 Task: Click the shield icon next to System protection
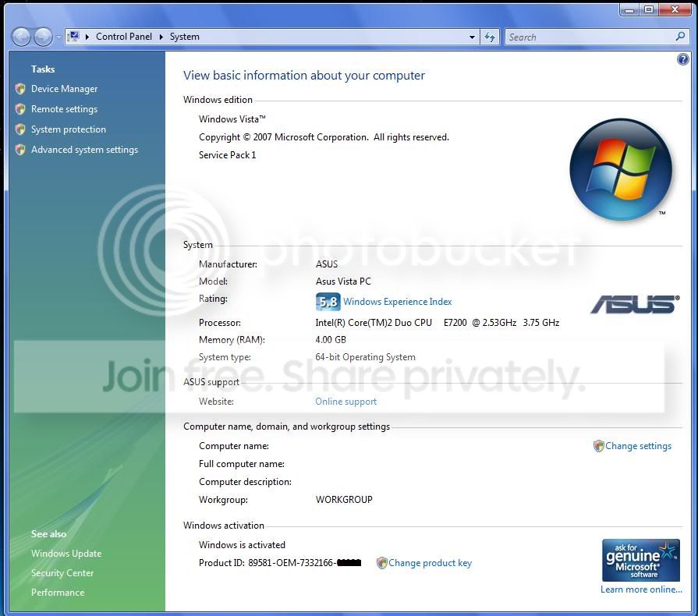pos(20,129)
